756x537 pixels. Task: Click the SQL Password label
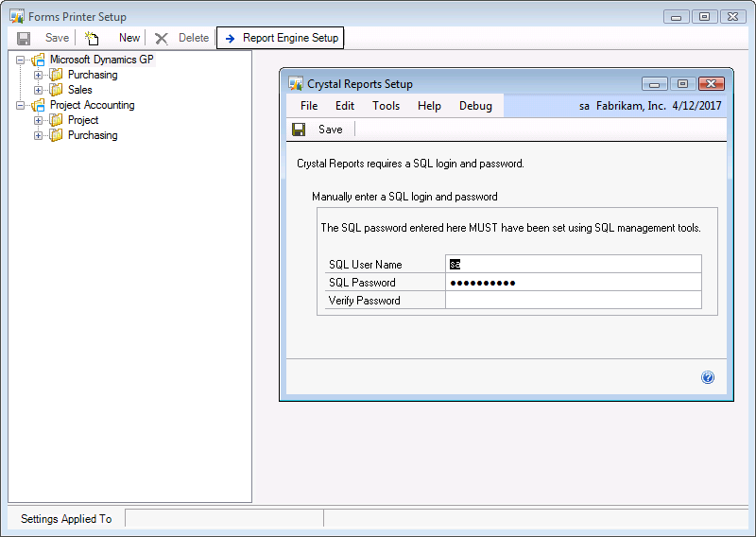362,283
